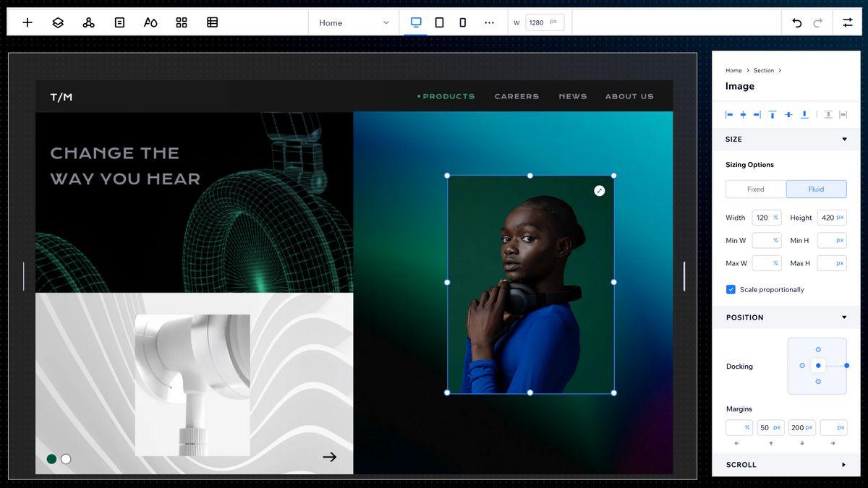Click the ABOUT US menu item
The width and height of the screenshot is (868, 488).
pyautogui.click(x=629, y=96)
